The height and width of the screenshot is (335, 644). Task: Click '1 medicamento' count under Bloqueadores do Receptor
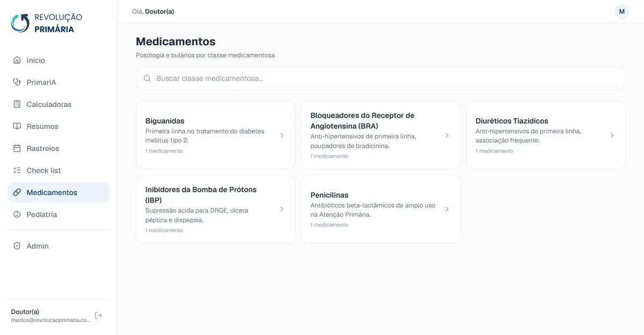coord(329,156)
